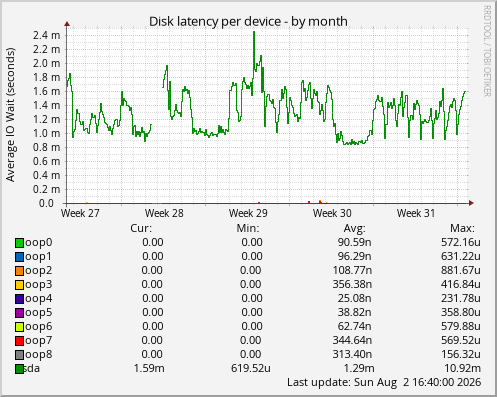The image size is (497, 397).
Task: Click the 'Last update' timestamp text
Action: 384,382
